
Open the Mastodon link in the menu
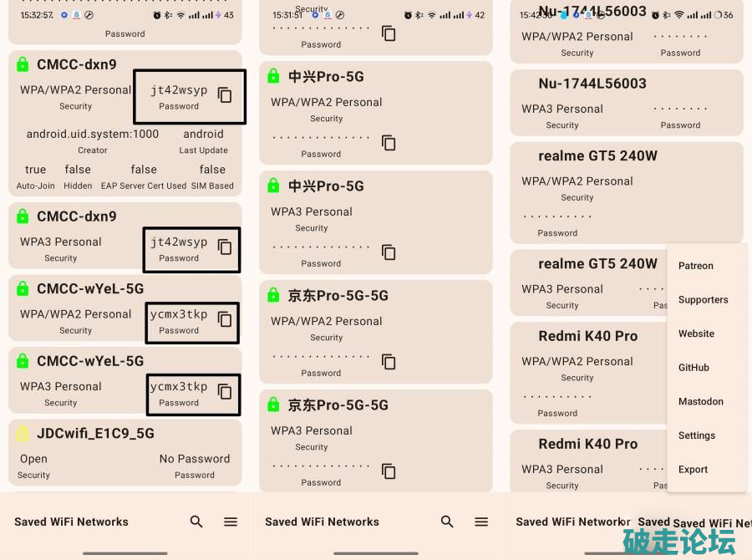(x=701, y=401)
